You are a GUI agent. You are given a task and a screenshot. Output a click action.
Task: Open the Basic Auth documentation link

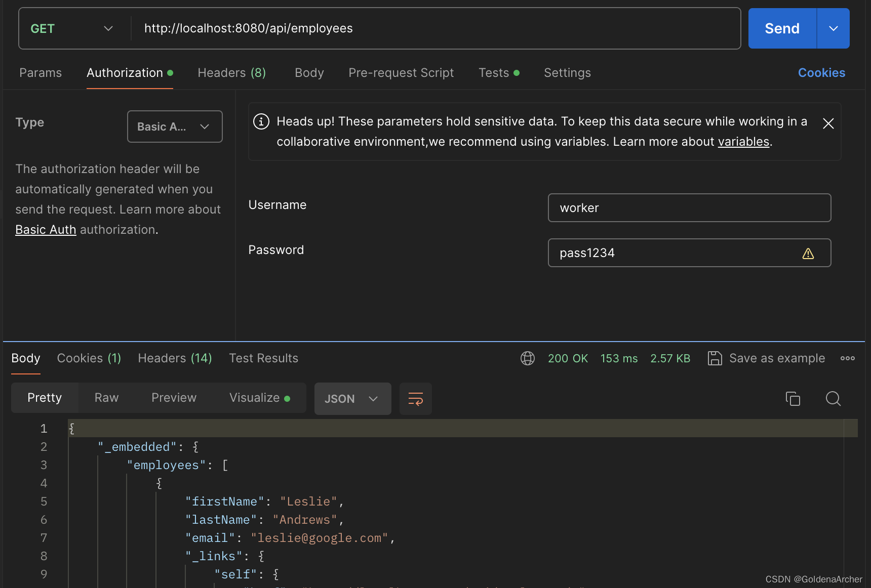point(46,230)
